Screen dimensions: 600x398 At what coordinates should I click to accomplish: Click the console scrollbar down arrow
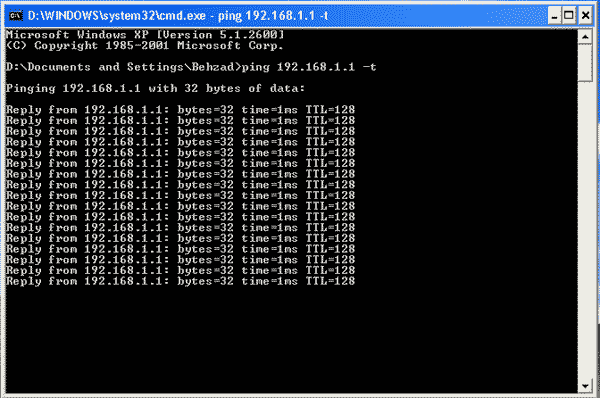[585, 386]
